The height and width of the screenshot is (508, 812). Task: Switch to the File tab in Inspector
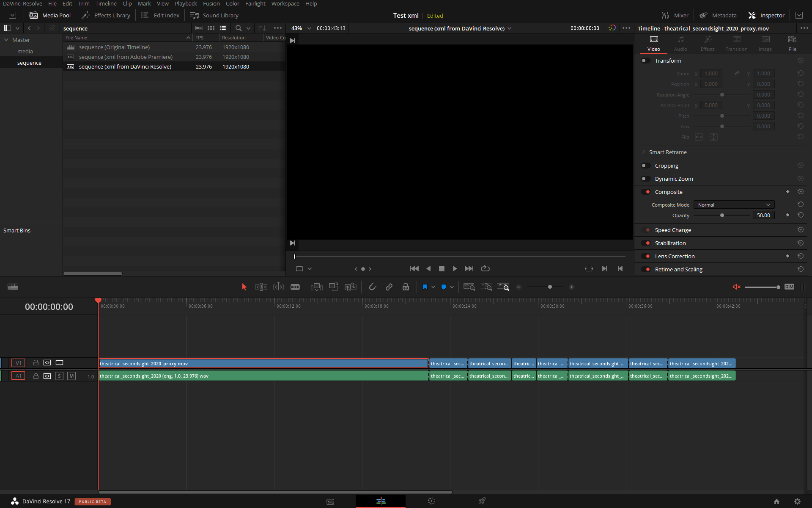[792, 44]
